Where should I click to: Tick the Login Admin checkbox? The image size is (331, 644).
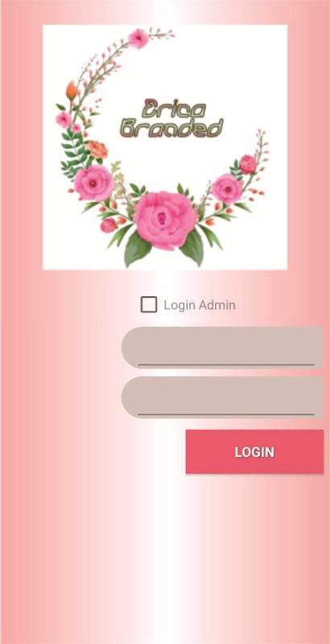pos(149,305)
